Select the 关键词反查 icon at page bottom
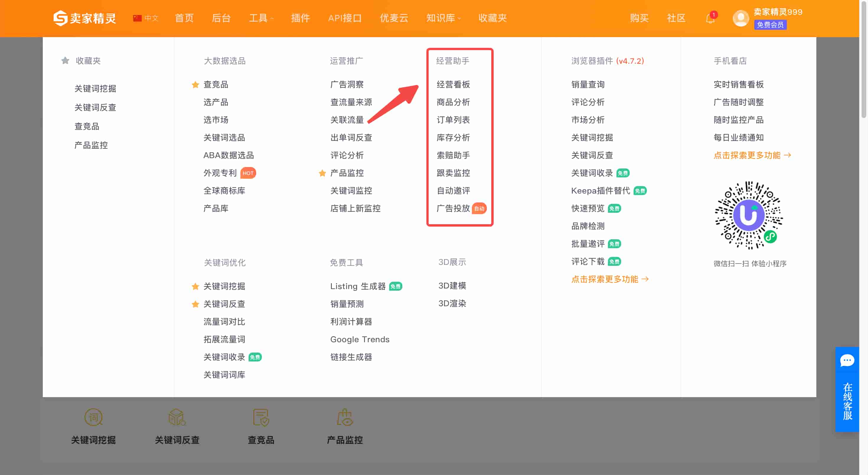Viewport: 868px width, 475px height. pyautogui.click(x=177, y=417)
